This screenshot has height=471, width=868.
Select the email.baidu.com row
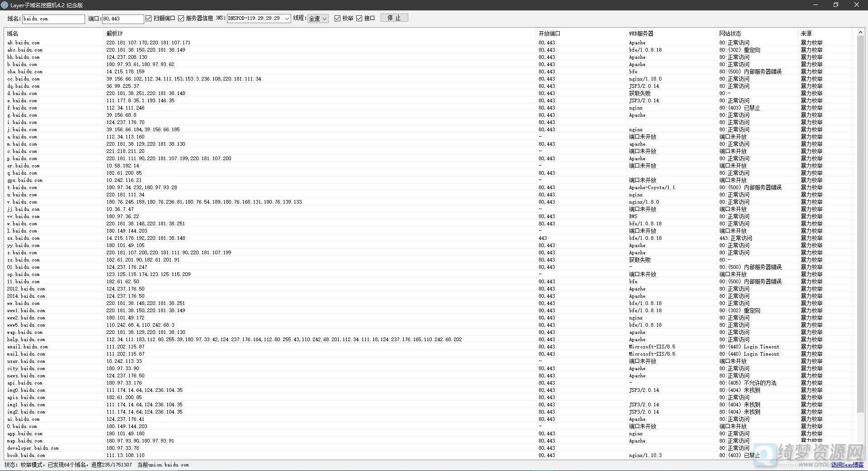(429, 347)
